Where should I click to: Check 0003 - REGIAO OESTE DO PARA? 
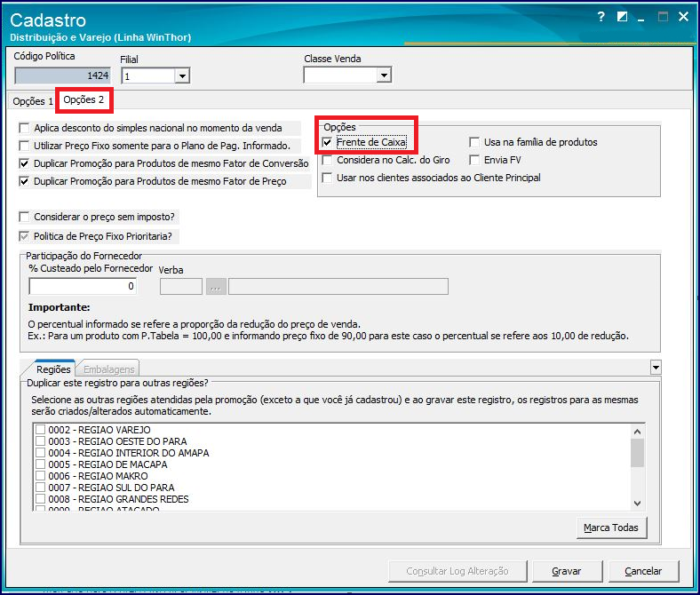tap(41, 441)
